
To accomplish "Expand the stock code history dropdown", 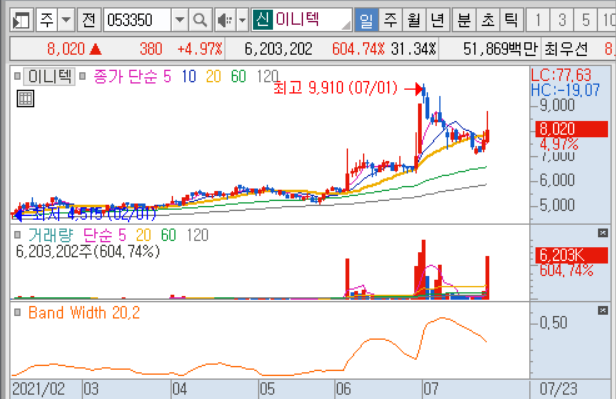I will (180, 20).
